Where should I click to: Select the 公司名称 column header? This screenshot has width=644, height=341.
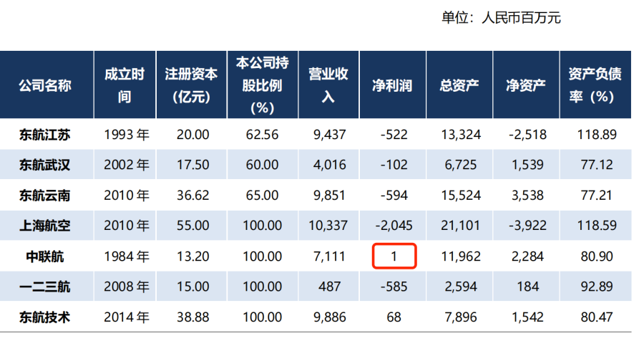coord(45,86)
